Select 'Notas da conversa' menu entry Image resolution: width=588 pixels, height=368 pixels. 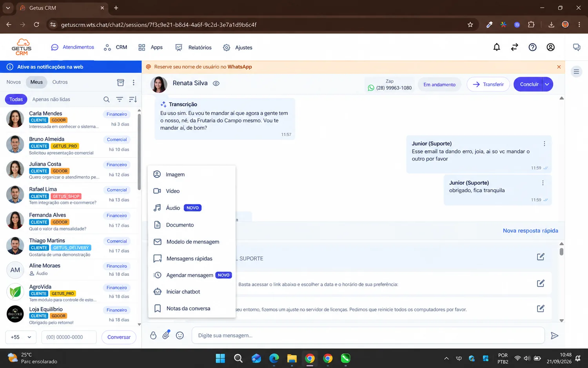tap(192, 308)
